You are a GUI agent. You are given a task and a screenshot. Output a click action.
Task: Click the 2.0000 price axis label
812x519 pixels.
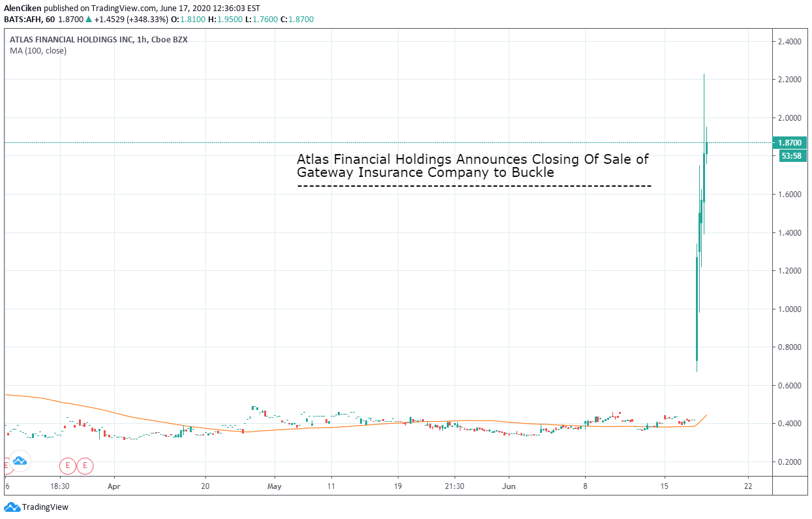[790, 118]
